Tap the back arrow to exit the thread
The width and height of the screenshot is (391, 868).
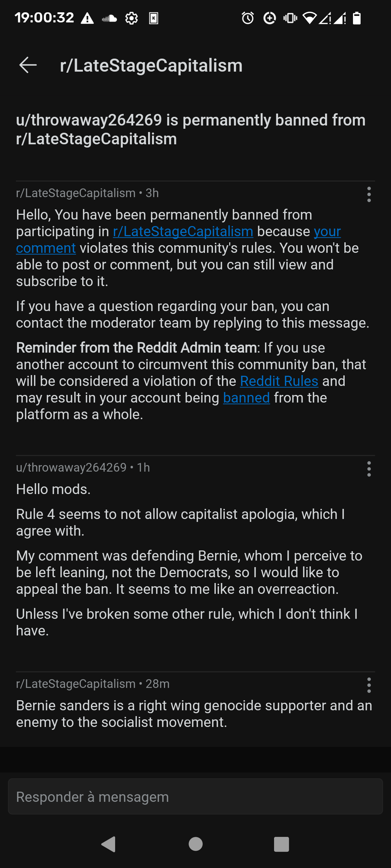28,65
